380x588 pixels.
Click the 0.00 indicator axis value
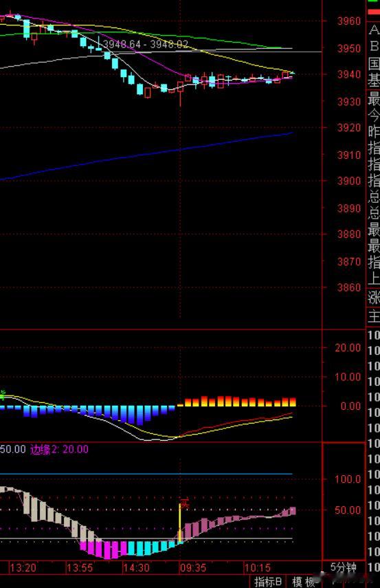[350, 406]
